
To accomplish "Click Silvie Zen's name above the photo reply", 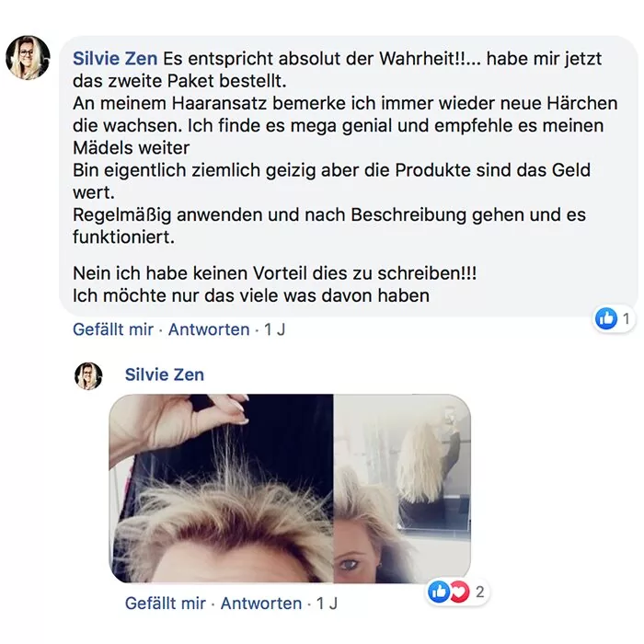I will (165, 374).
